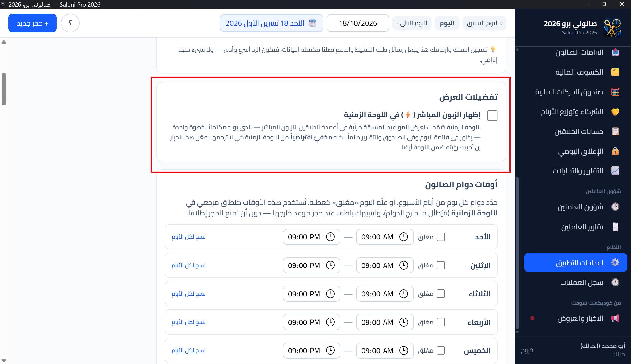Go to اليوم السابق
This screenshot has height=364, width=631.
(484, 23)
